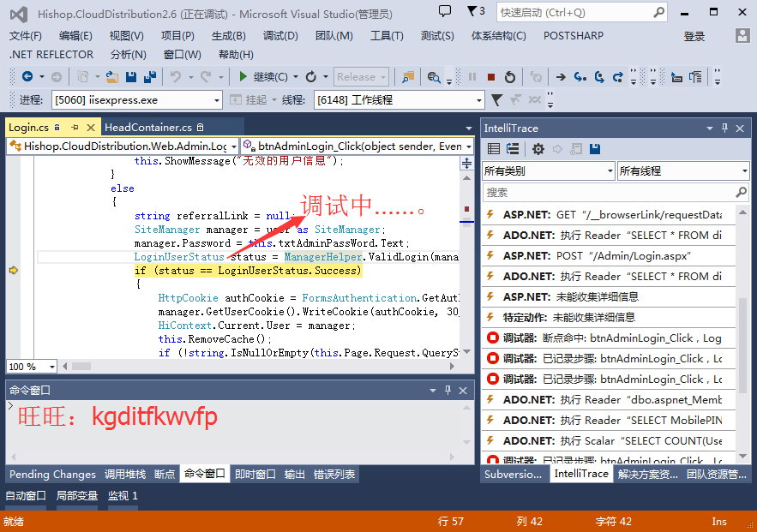
Task: Open the 调试(D) menu
Action: point(280,36)
